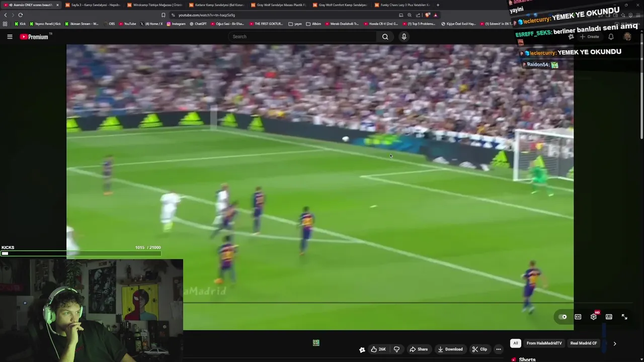
Task: Open the Top 5 Problems bookmark
Action: (419, 24)
